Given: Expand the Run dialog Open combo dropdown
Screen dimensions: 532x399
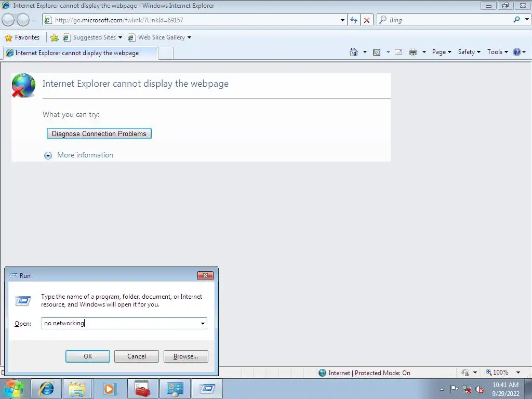Looking at the screenshot, I should 203,323.
